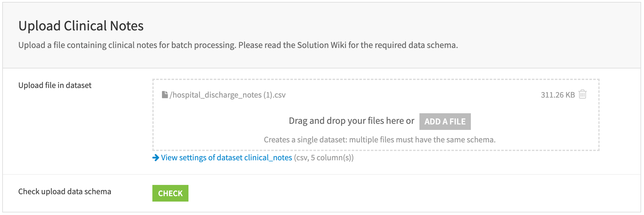This screenshot has height=215, width=644.
Task: Select the file name hospital_discharge_notes (1).csv
Action: click(x=228, y=95)
